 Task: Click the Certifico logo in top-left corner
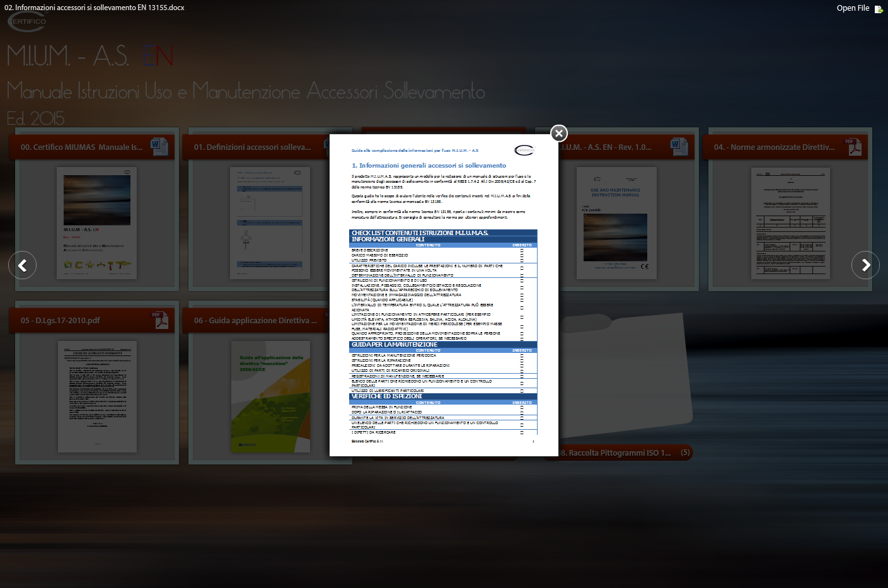[x=27, y=21]
